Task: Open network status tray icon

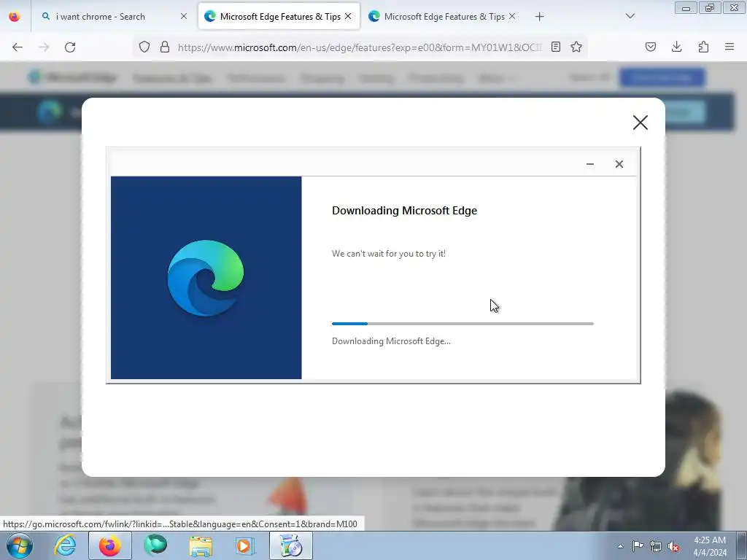Action: pyautogui.click(x=656, y=546)
